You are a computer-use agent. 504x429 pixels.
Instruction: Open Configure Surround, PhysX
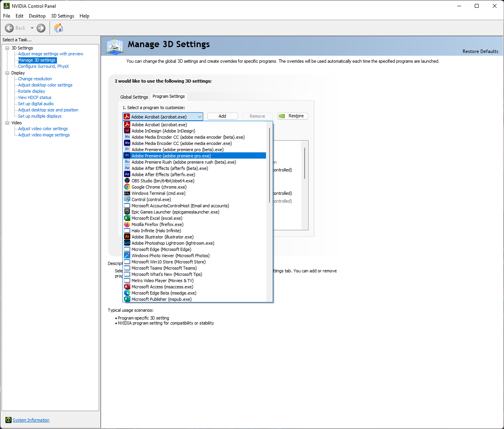43,66
